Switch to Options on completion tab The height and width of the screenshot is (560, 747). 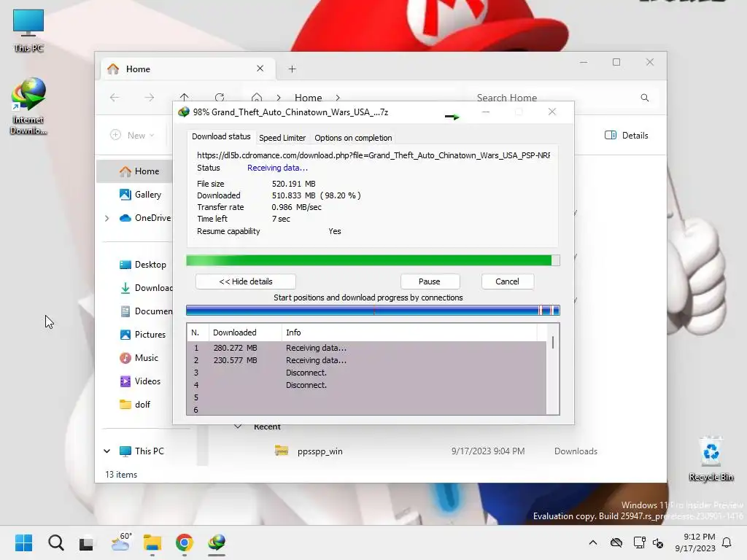[x=353, y=138]
